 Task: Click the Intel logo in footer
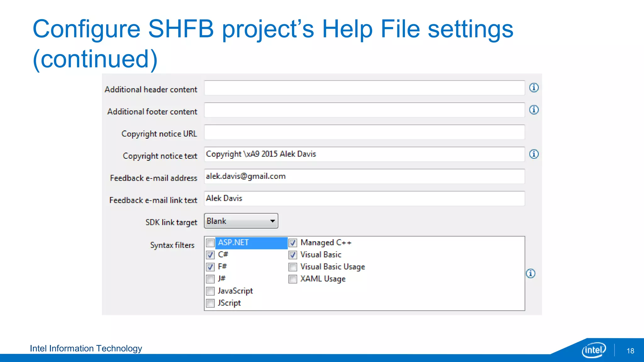(x=594, y=350)
